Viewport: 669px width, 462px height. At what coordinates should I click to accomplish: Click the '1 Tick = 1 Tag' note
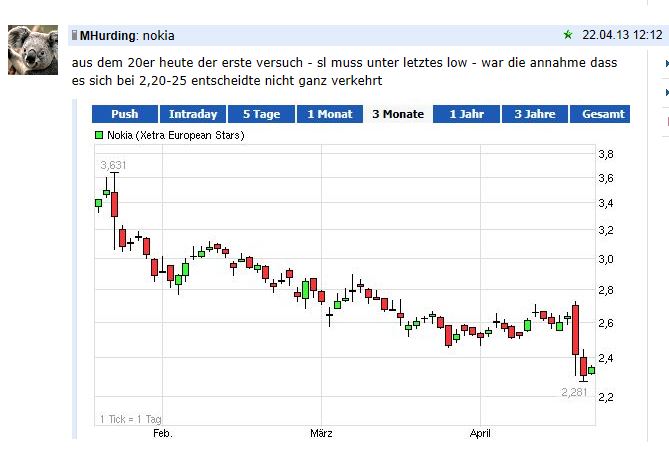131,419
